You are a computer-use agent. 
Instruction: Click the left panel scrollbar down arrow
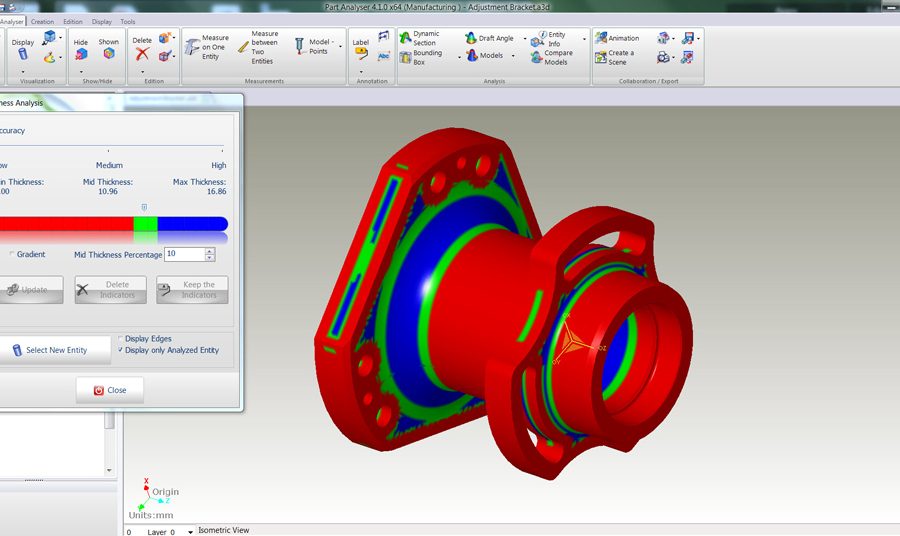pos(109,471)
